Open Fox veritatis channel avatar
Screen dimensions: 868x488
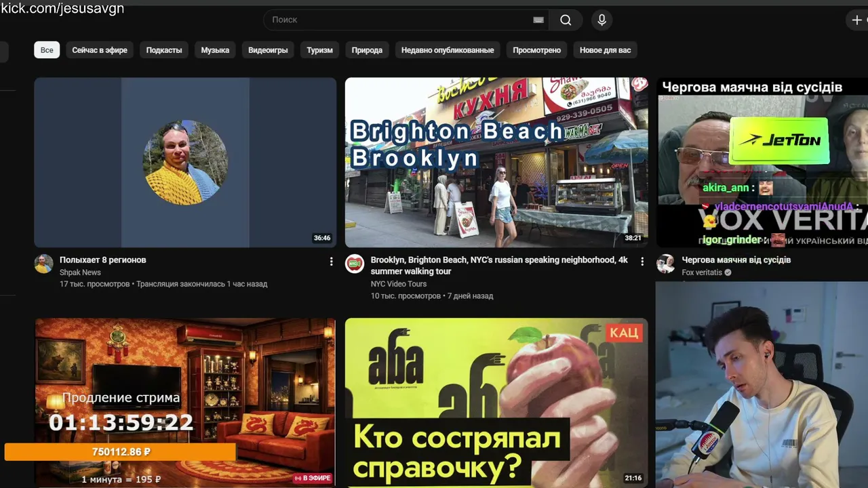click(666, 264)
